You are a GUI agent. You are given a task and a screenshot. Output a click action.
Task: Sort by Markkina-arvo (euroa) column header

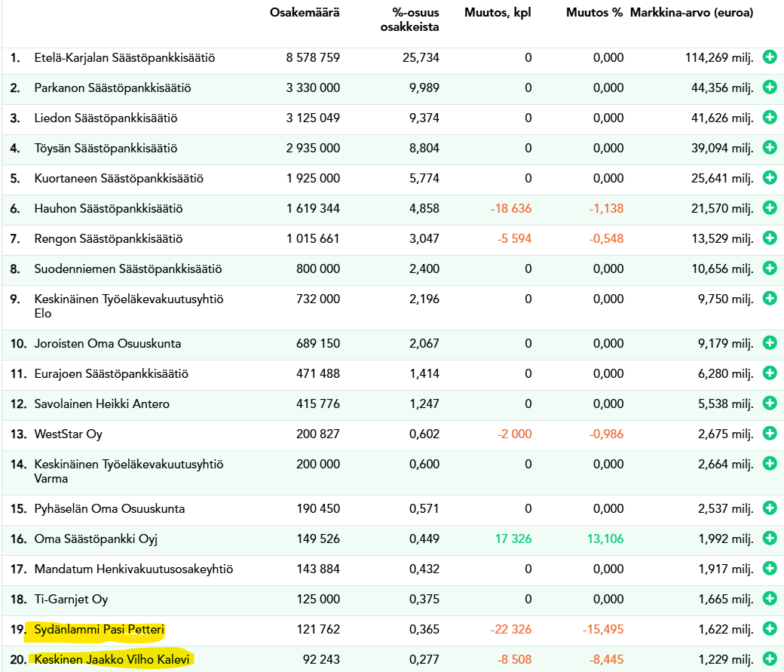point(691,14)
